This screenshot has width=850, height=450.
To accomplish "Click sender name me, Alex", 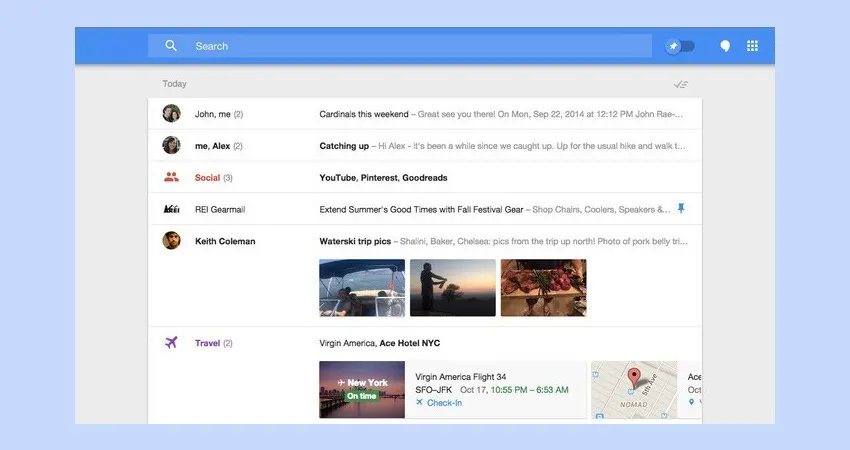I will (212, 146).
